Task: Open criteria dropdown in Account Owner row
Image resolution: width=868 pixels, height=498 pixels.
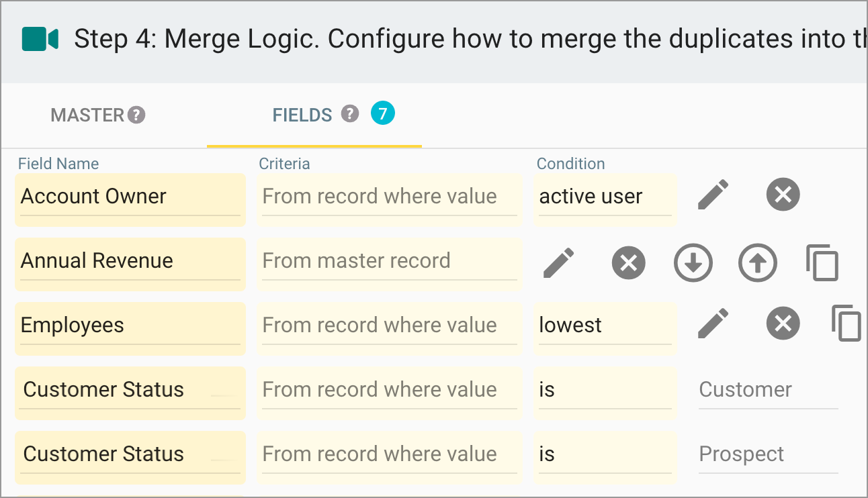Action: click(x=390, y=199)
